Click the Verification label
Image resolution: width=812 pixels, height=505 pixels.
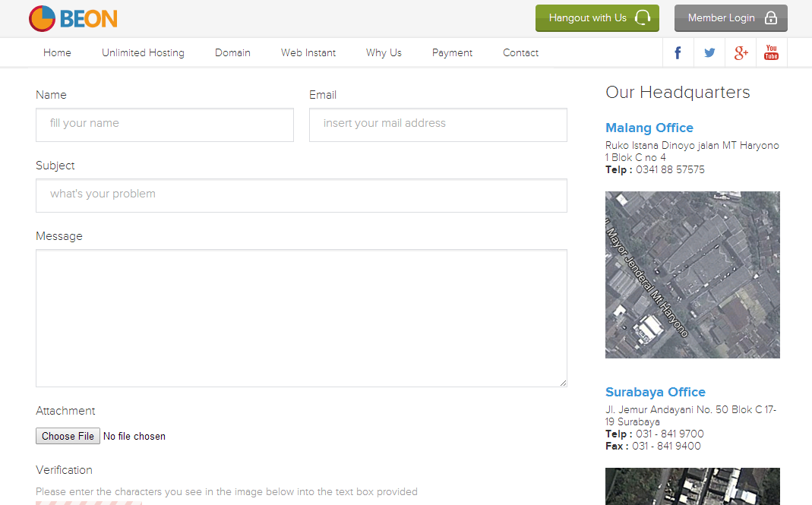coord(65,470)
